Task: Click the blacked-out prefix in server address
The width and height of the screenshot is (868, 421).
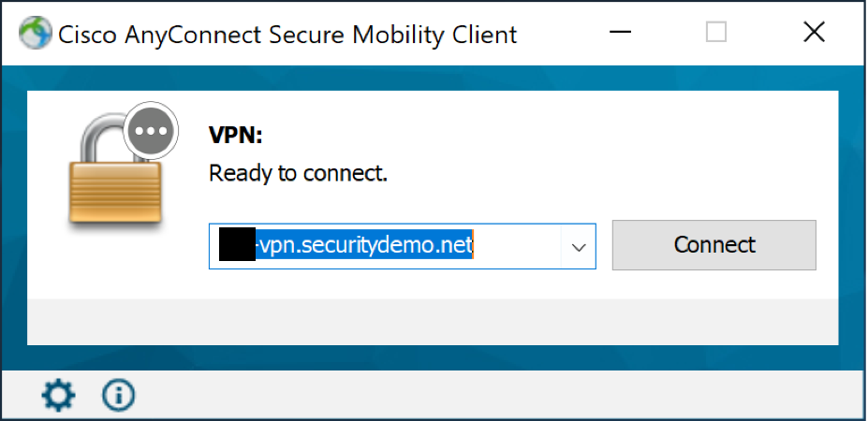Action: [x=237, y=246]
